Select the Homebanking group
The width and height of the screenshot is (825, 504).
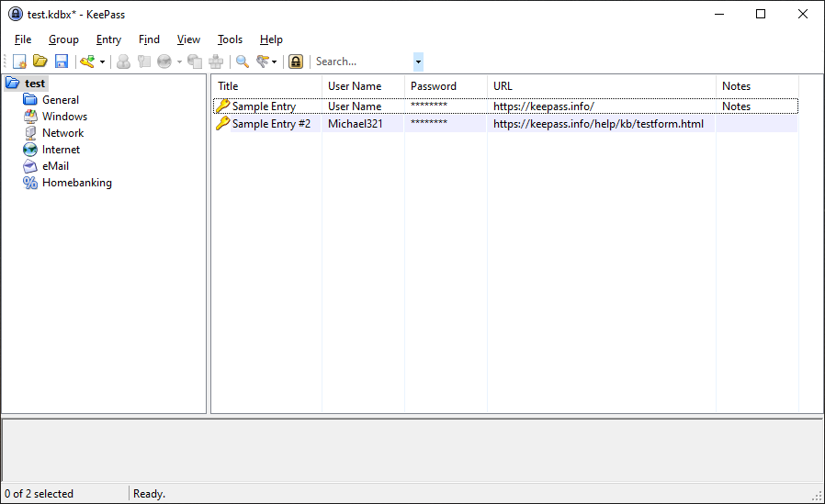77,183
